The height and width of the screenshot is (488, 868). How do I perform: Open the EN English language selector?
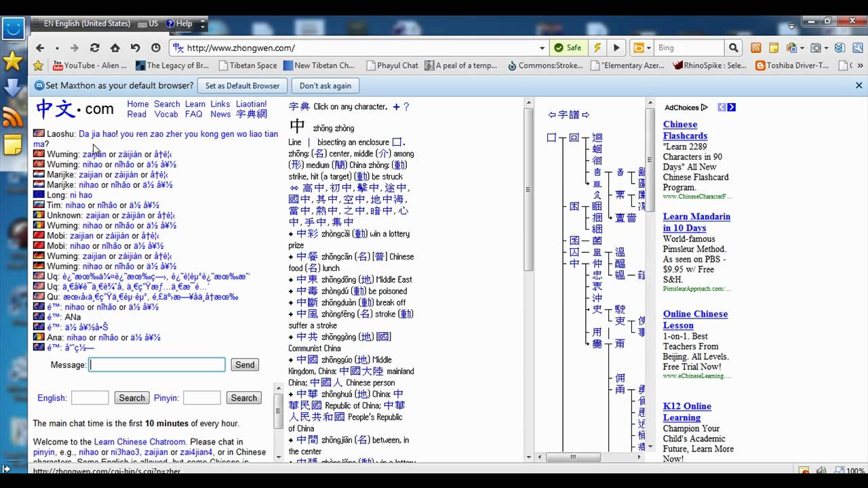click(86, 24)
